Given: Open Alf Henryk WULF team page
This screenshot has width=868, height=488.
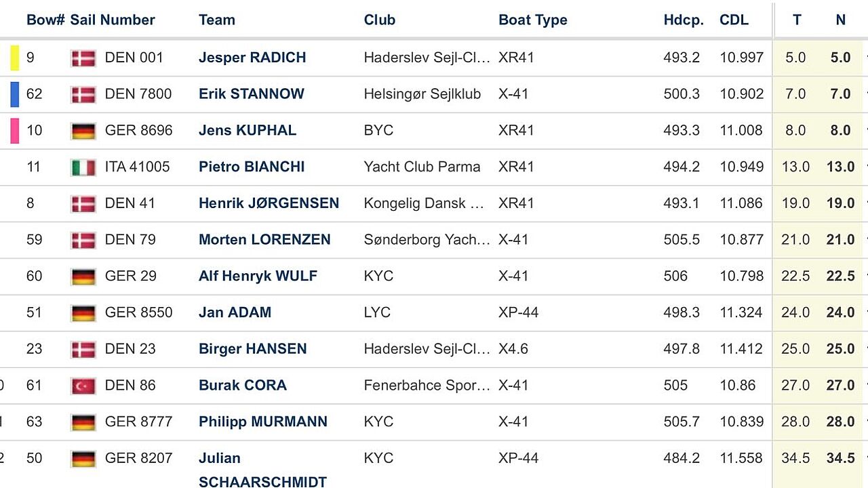Looking at the screenshot, I should pos(258,276).
